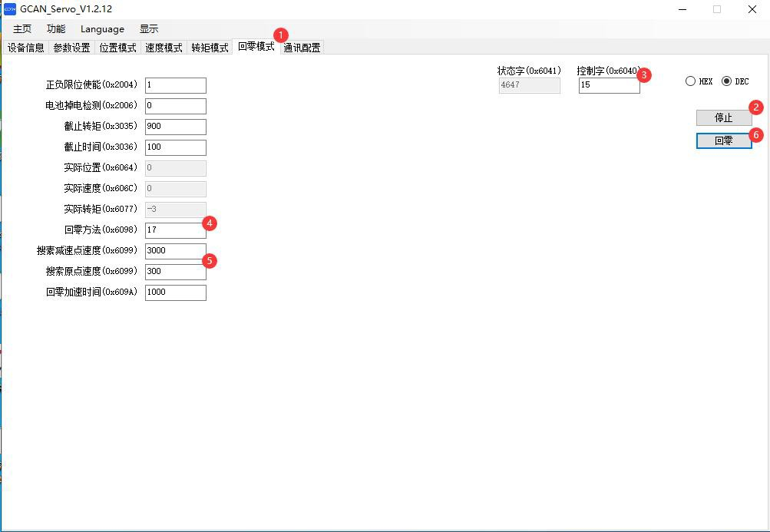Screen dimensions: 770x532
Task: Select the HEX radio button
Action: (691, 81)
